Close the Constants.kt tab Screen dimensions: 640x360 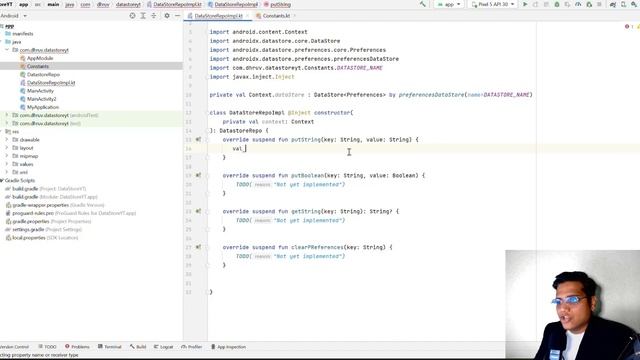295,16
